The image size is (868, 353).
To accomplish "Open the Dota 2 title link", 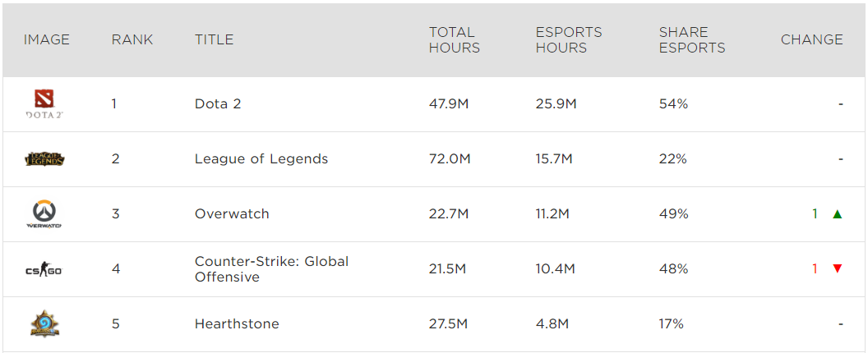I will 218,104.
